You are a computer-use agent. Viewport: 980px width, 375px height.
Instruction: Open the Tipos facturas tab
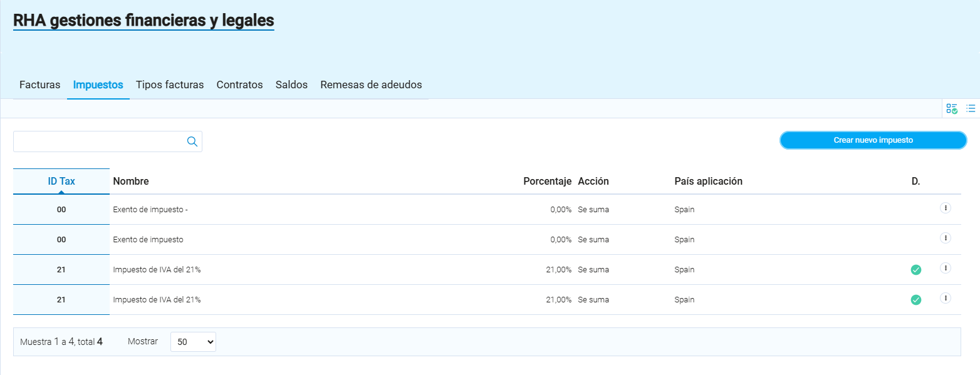[x=170, y=85]
